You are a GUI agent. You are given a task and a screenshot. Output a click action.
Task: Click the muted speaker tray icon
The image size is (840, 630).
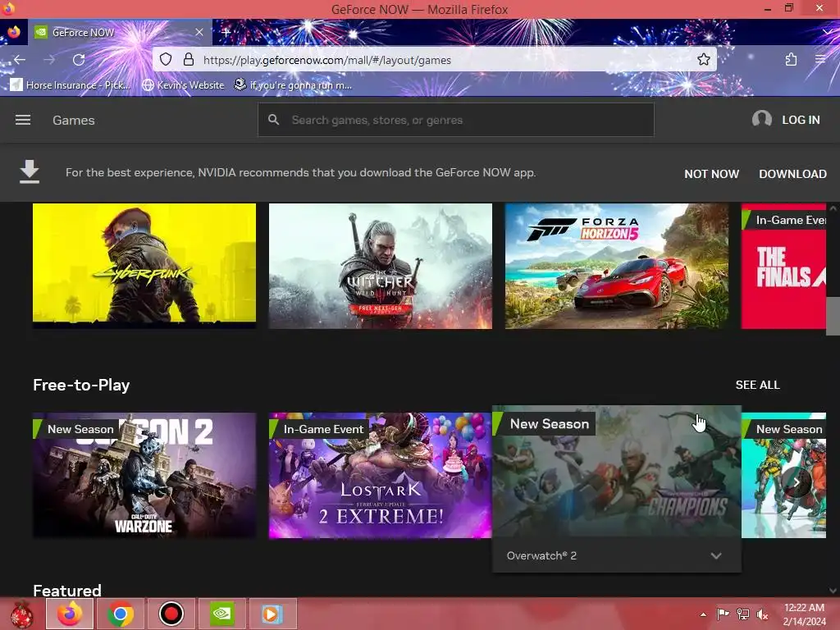click(x=762, y=614)
